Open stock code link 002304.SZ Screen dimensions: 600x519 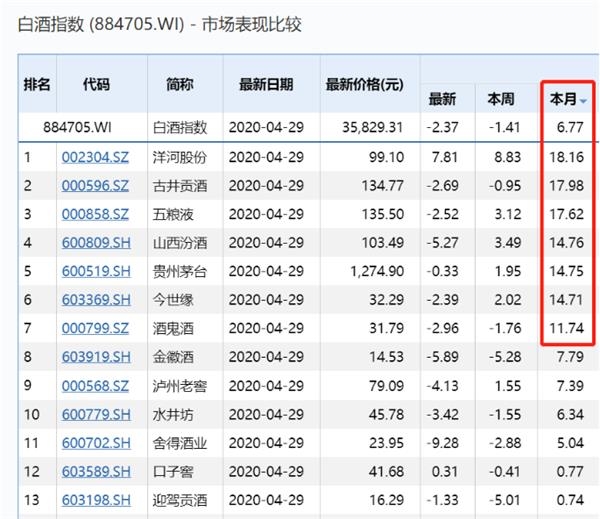(x=96, y=157)
